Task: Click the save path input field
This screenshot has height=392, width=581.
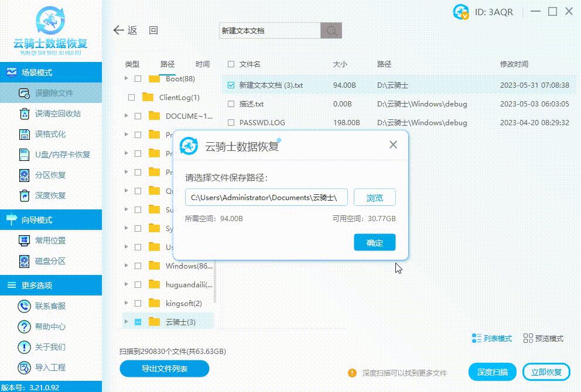Action: (x=266, y=197)
